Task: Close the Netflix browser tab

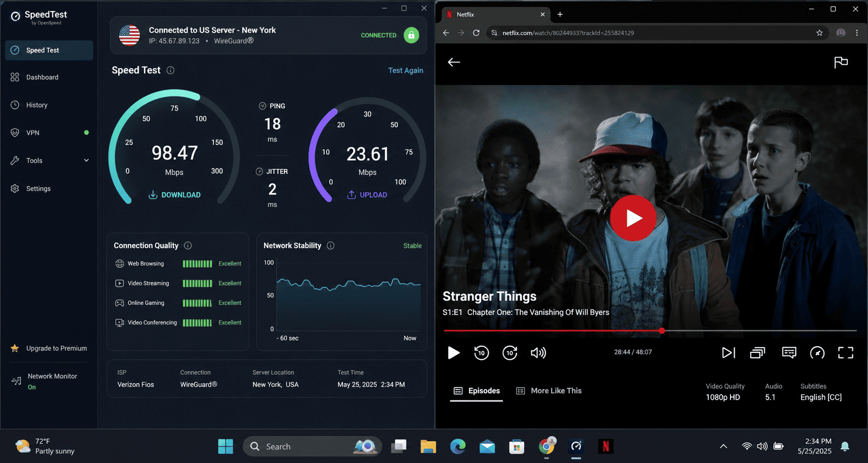Action: point(542,15)
